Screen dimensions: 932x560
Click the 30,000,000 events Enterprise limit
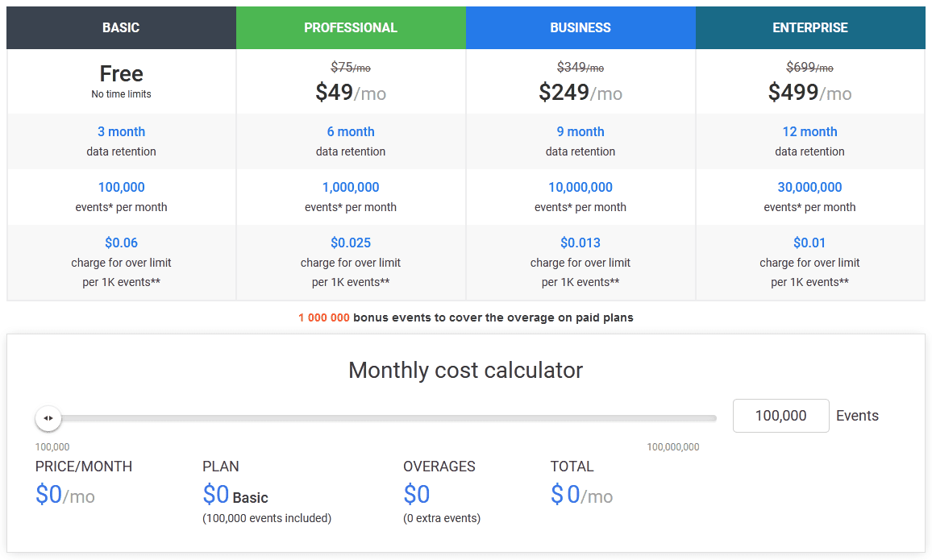pos(809,186)
